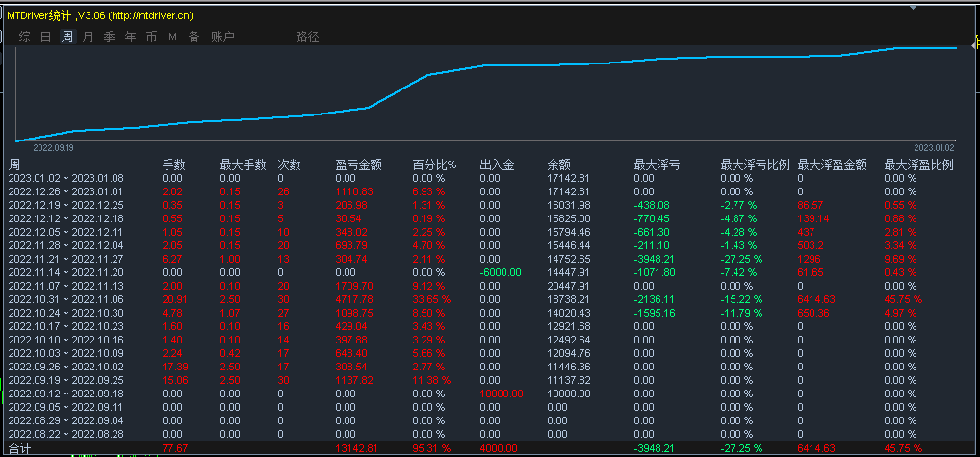Click the 最大浮盈比例 column header

pos(918,165)
